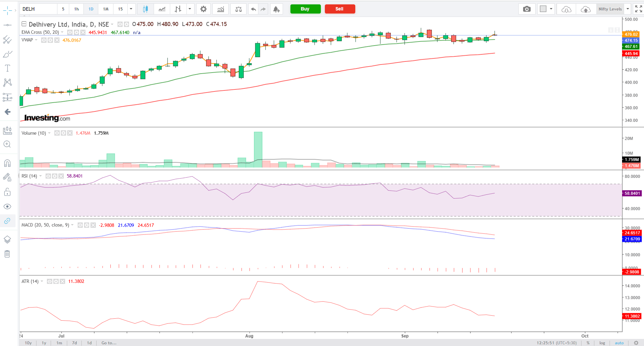Hide the RSI (14) indicator

(48, 176)
